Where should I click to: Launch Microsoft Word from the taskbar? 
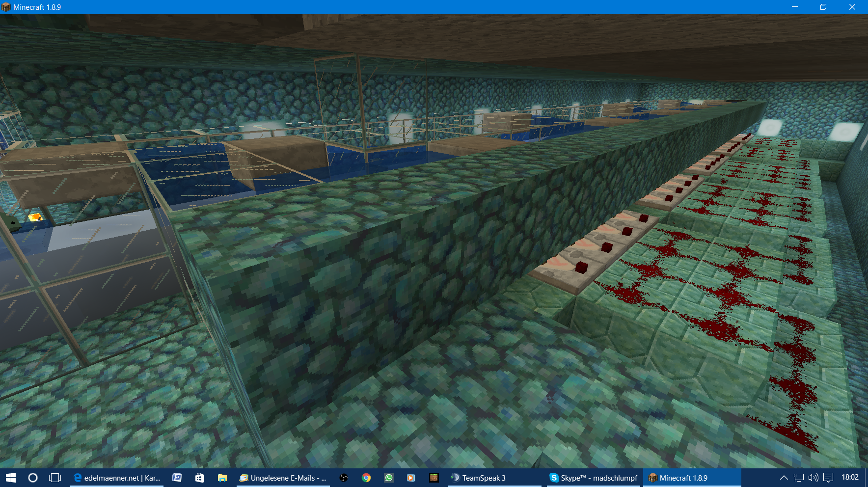(177, 478)
